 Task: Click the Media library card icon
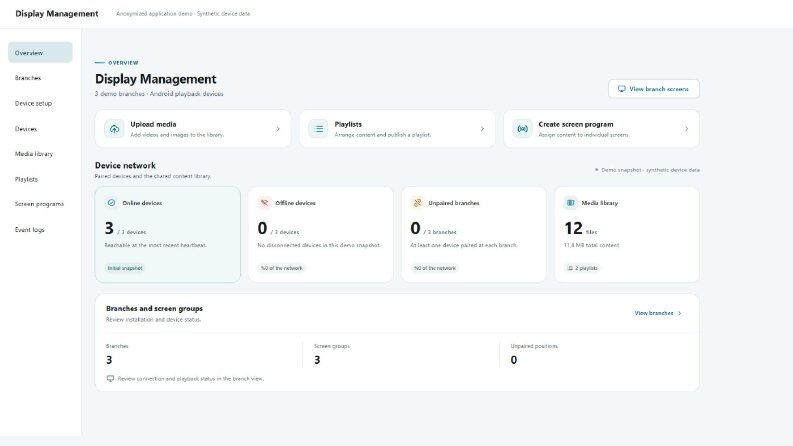pos(570,203)
